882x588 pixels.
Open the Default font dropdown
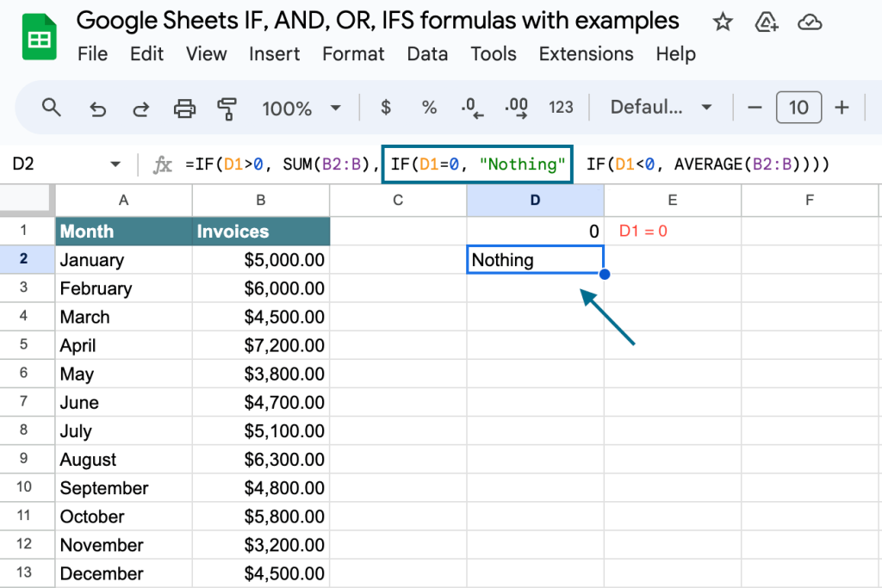click(661, 107)
